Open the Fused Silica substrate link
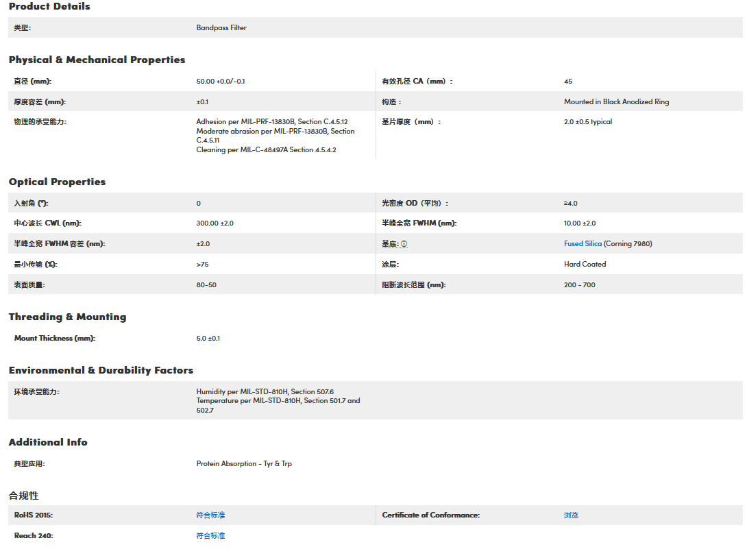 [x=583, y=244]
